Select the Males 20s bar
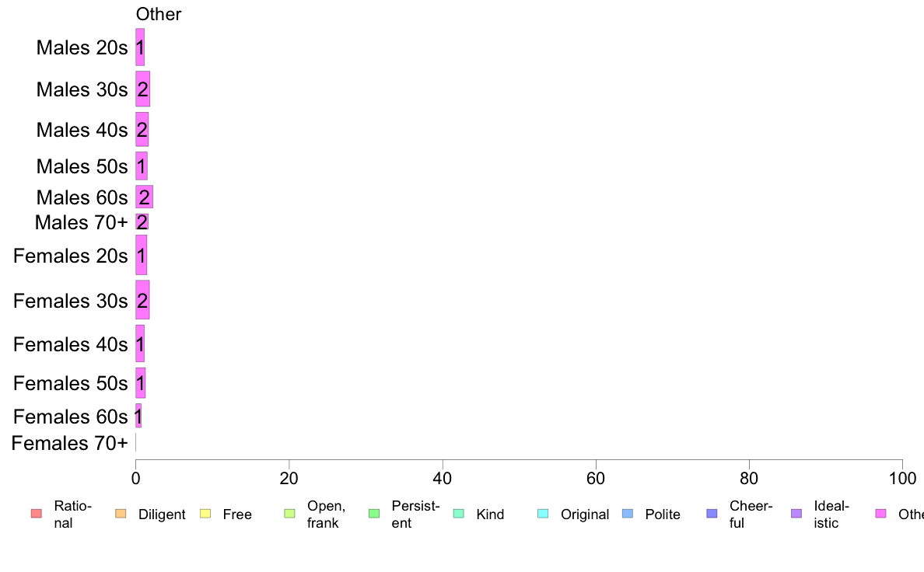Viewport: 924px width, 572px height. pyautogui.click(x=140, y=47)
